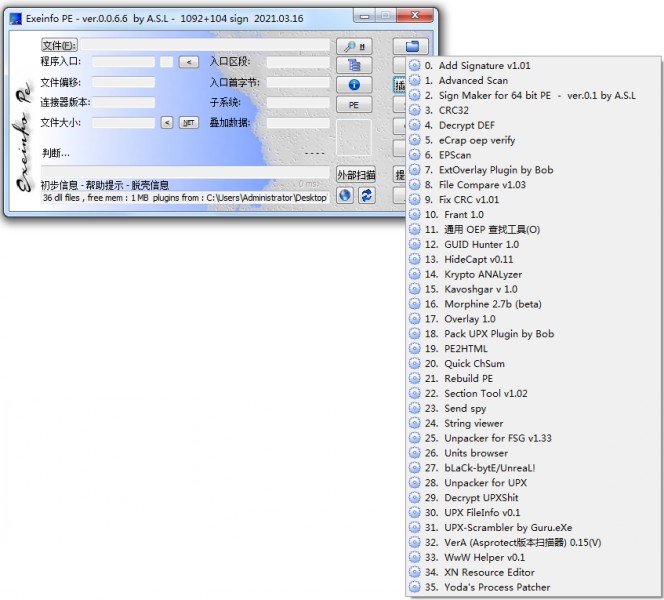Screen dimensions: 664x600
Task: Open file with the folder icon button
Action: (410, 46)
